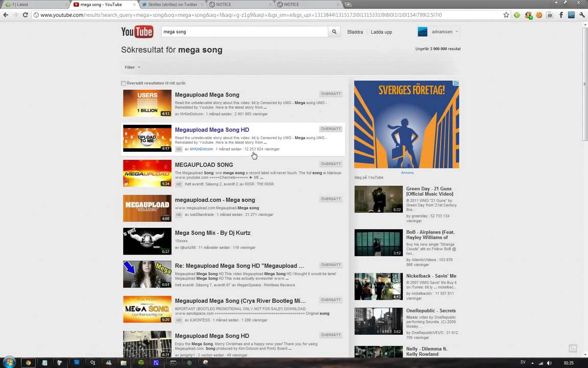Click inside the YouTube search field
The width and height of the screenshot is (588, 368).
tap(244, 32)
